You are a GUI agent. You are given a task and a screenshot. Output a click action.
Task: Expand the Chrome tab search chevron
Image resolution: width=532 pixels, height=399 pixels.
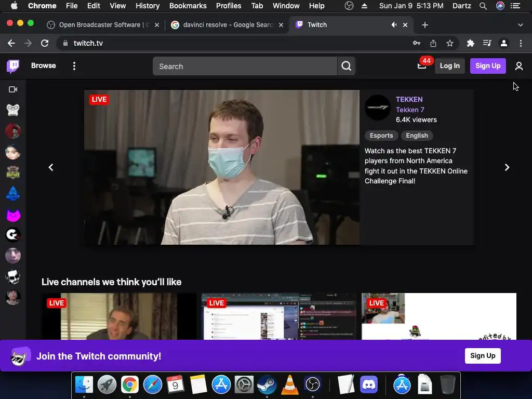pos(520,25)
